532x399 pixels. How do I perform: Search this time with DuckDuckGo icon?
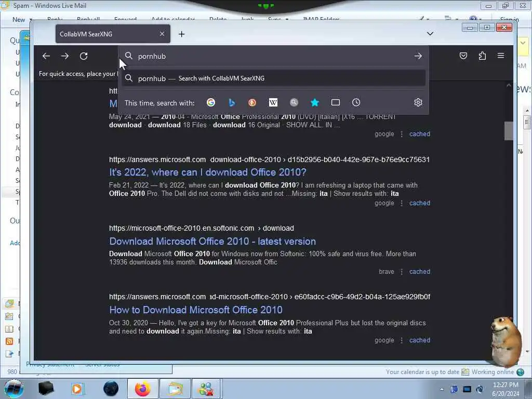click(252, 102)
